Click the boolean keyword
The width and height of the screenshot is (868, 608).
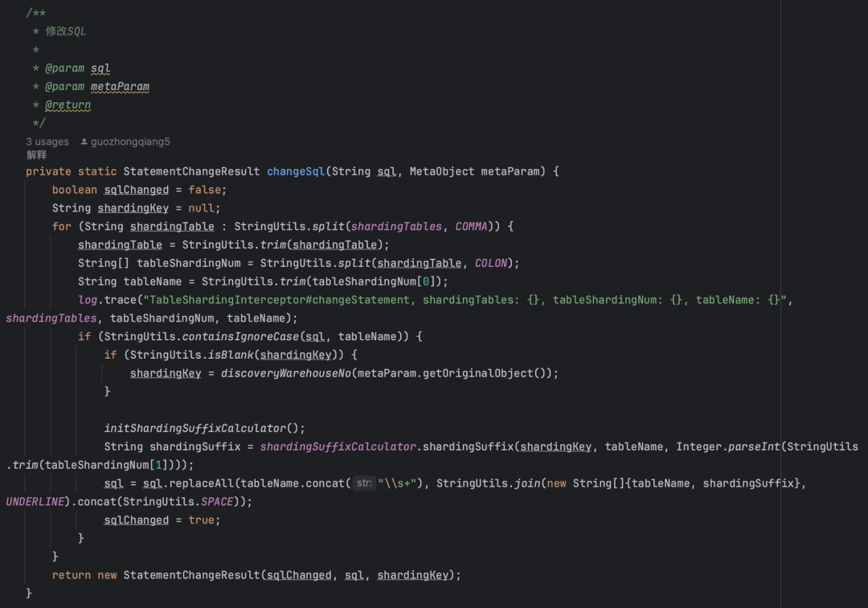pyautogui.click(x=75, y=190)
